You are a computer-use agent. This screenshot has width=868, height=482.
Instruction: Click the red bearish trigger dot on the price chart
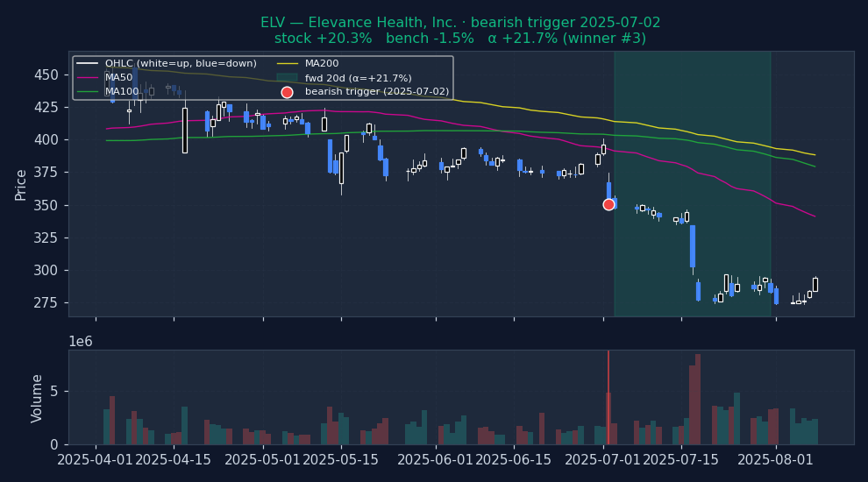click(x=608, y=204)
